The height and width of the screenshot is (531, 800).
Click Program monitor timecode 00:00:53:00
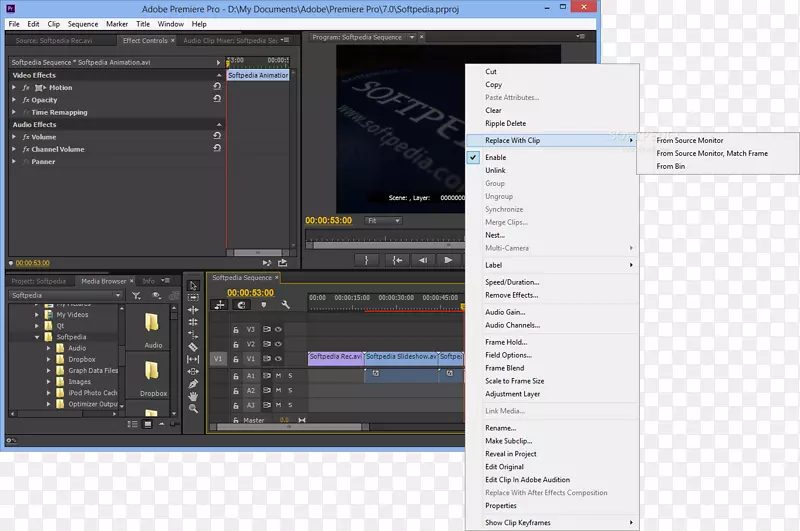329,221
